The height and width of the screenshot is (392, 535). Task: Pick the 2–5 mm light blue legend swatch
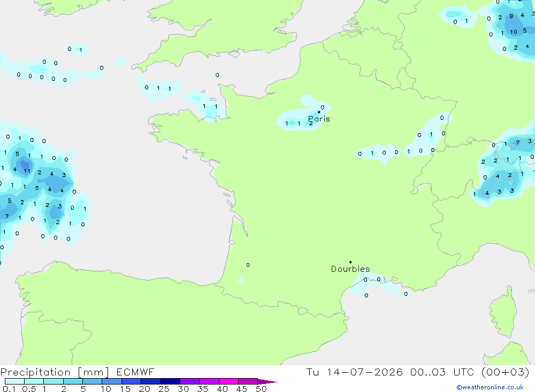pos(73,381)
